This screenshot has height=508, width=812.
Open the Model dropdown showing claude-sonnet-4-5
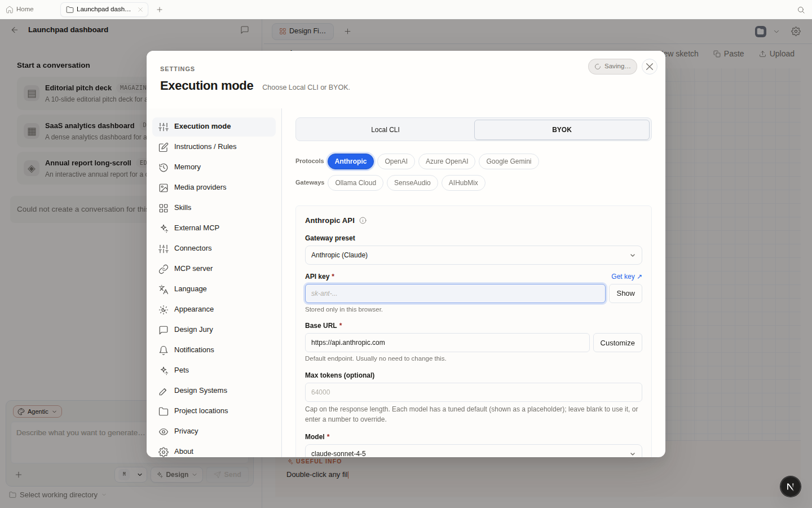(x=474, y=452)
